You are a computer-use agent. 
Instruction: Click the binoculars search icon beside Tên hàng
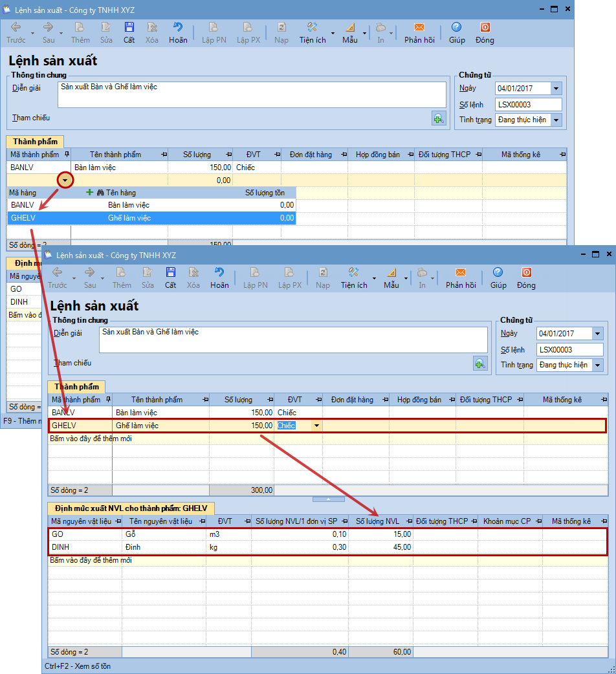pos(100,192)
